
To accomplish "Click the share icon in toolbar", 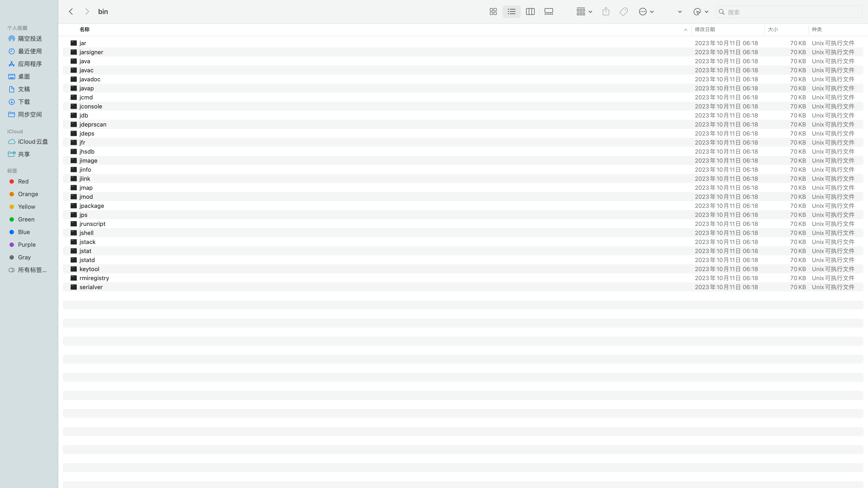I will (606, 11).
